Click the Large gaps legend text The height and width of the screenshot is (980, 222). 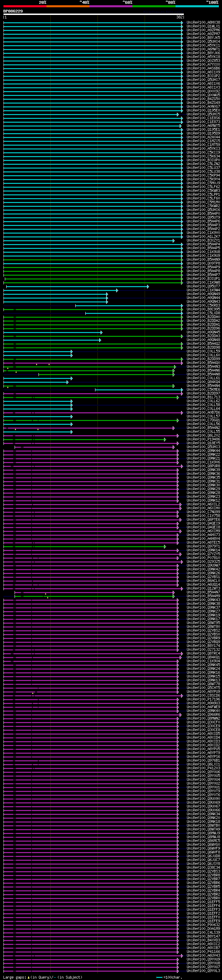tap(43, 977)
